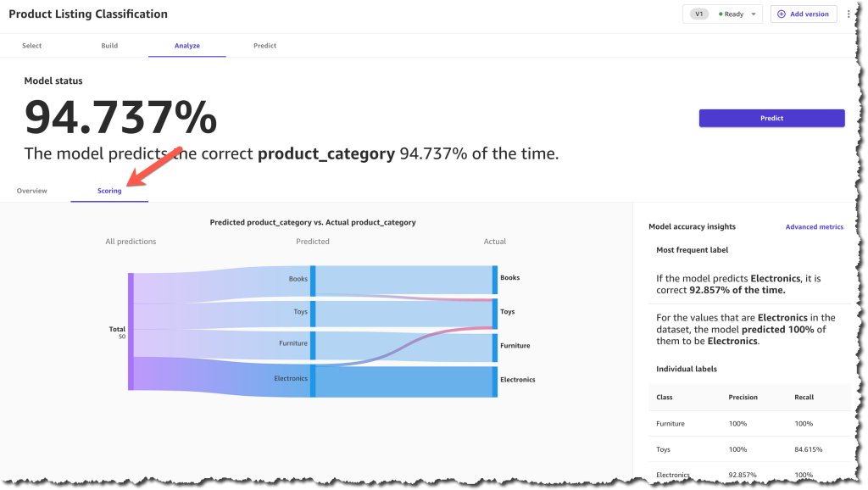Select the V1 version badge
The image size is (868, 490).
[699, 14]
